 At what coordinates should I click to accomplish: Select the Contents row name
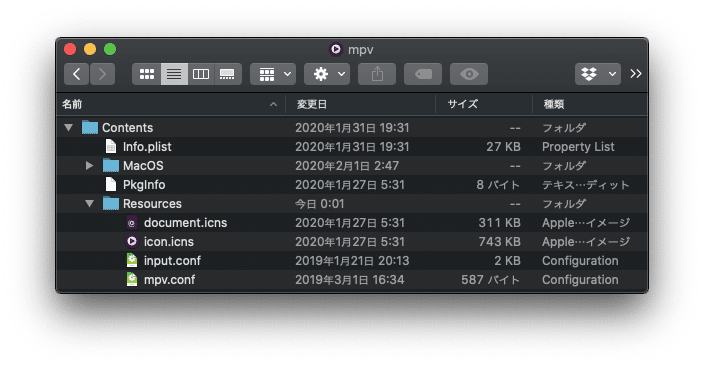point(128,128)
